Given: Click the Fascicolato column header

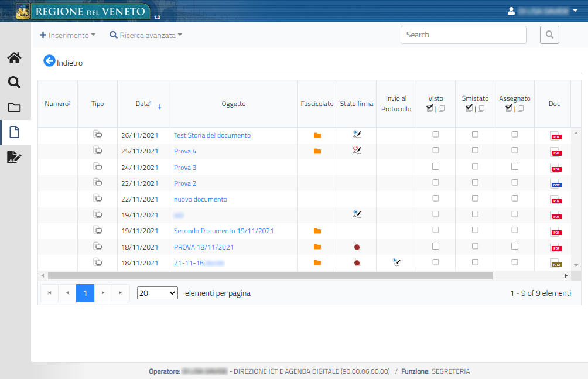Looking at the screenshot, I should coord(317,104).
